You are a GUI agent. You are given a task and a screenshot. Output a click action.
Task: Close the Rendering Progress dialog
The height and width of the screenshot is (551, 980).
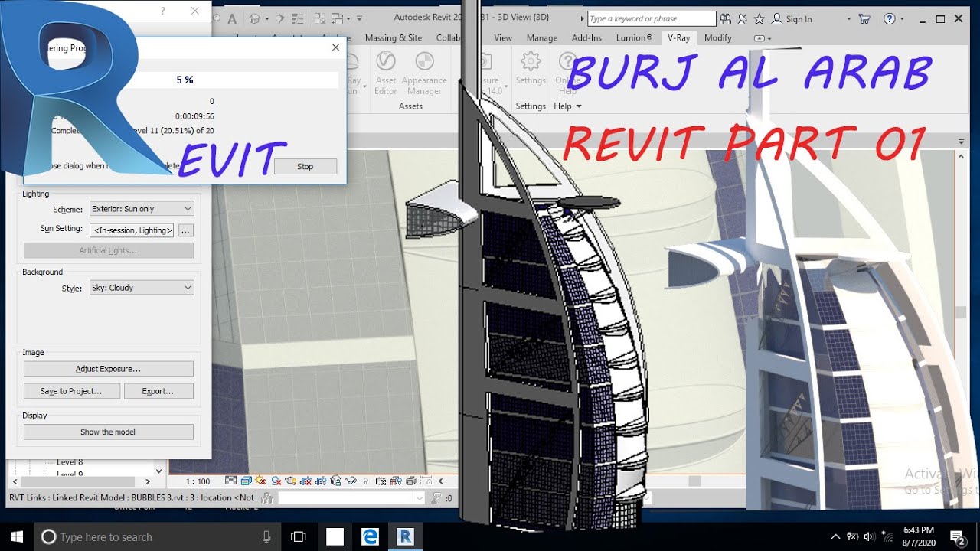(335, 47)
